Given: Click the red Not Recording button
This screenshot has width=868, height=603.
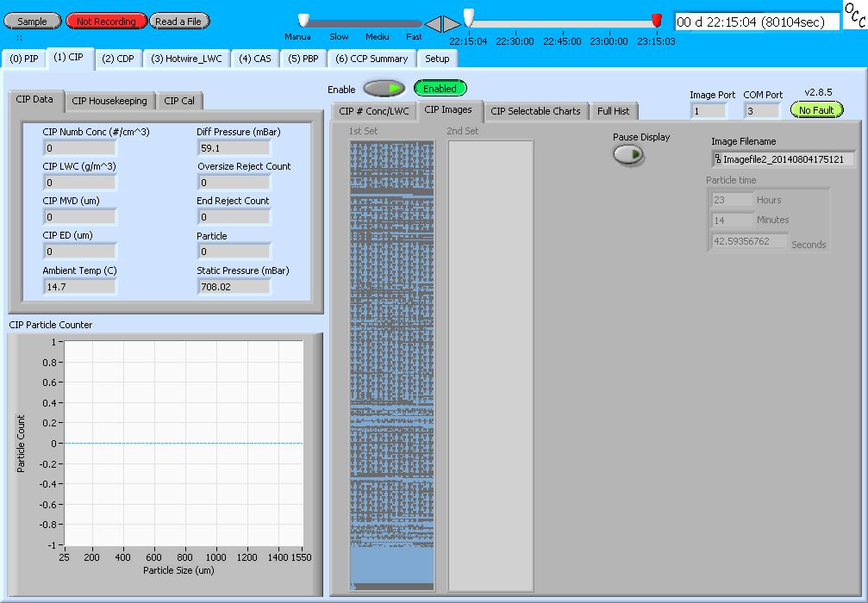Looking at the screenshot, I should pos(106,21).
